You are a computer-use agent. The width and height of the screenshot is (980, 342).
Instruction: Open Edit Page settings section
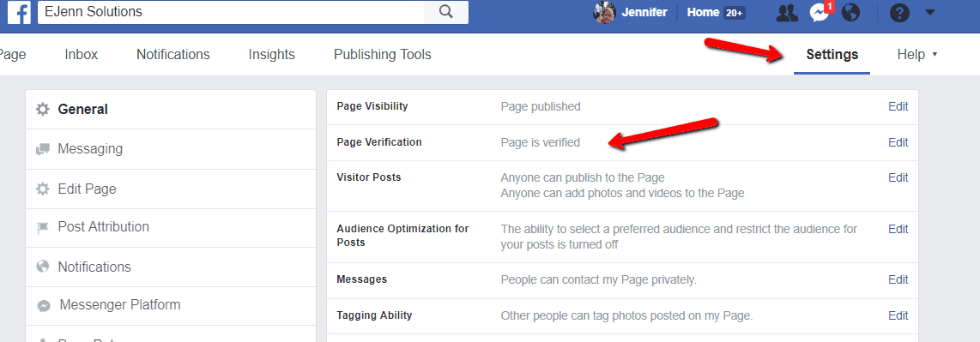pos(171,189)
